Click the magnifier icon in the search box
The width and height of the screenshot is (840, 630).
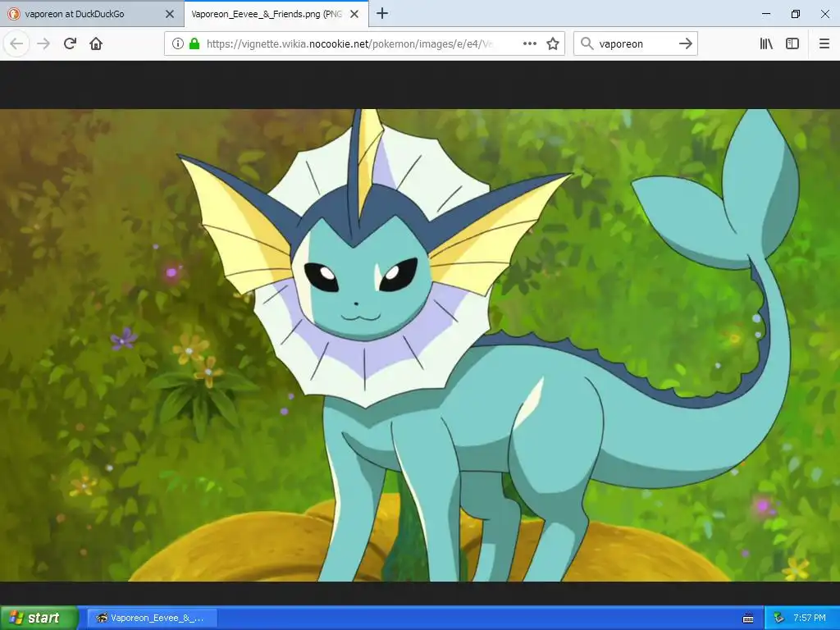pos(587,43)
